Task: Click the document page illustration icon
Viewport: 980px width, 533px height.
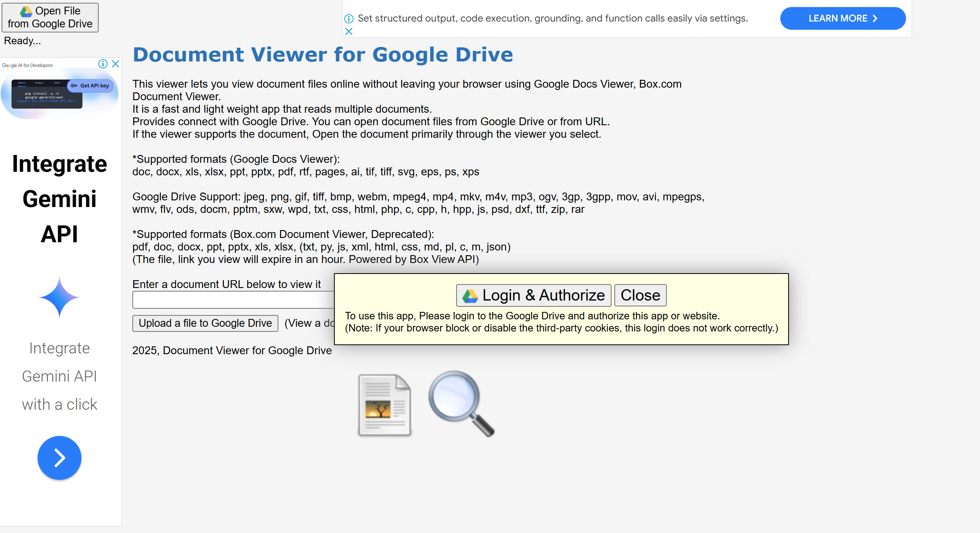Action: tap(384, 405)
